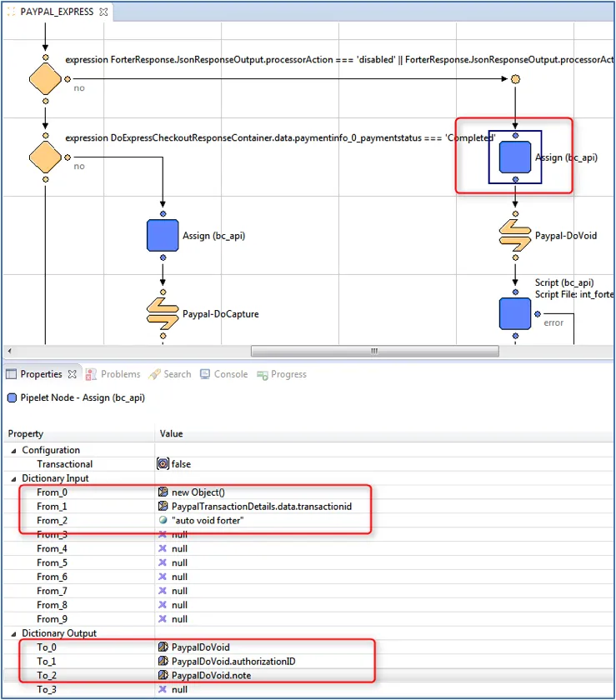Click the horizontal scrollbar left arrow

coord(10,351)
